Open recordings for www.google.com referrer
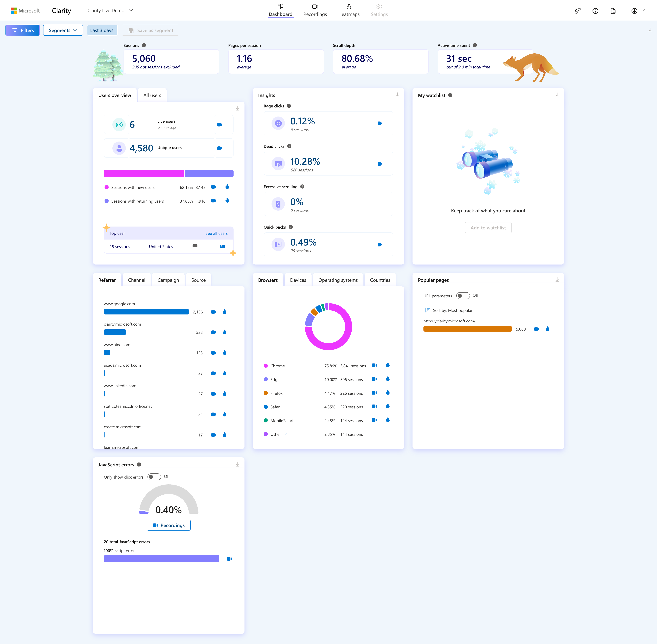Image resolution: width=657 pixels, height=644 pixels. [214, 312]
